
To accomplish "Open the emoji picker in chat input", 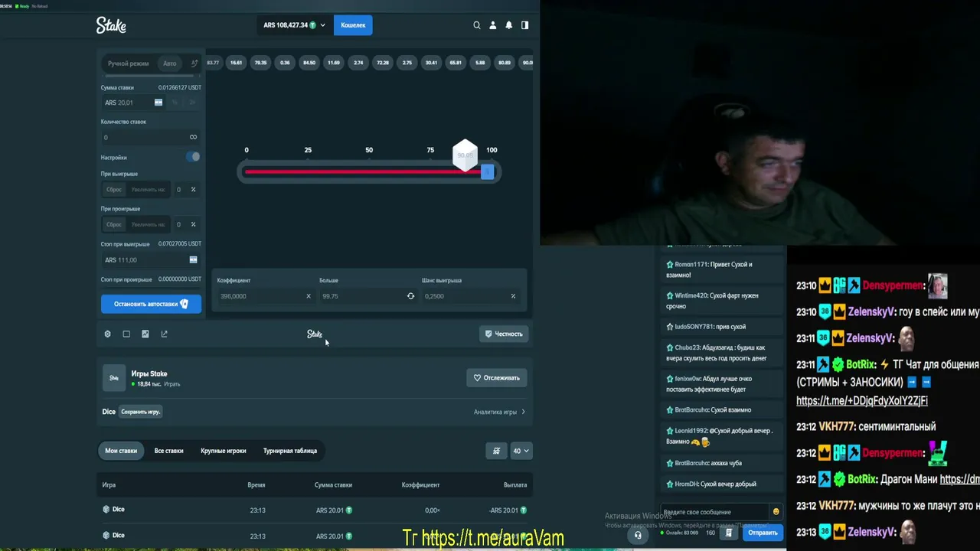I will pos(776,512).
